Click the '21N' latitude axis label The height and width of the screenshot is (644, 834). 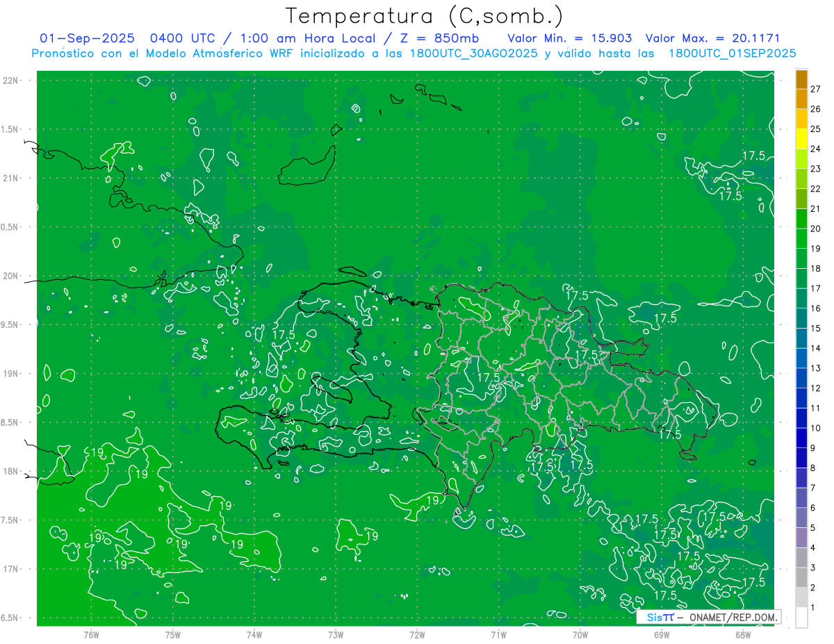[x=11, y=179]
